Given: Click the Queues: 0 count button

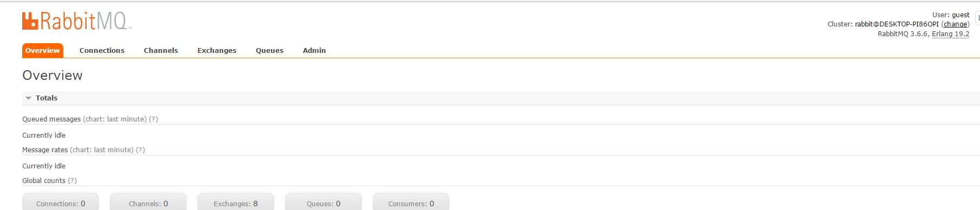Looking at the screenshot, I should click(x=323, y=201).
